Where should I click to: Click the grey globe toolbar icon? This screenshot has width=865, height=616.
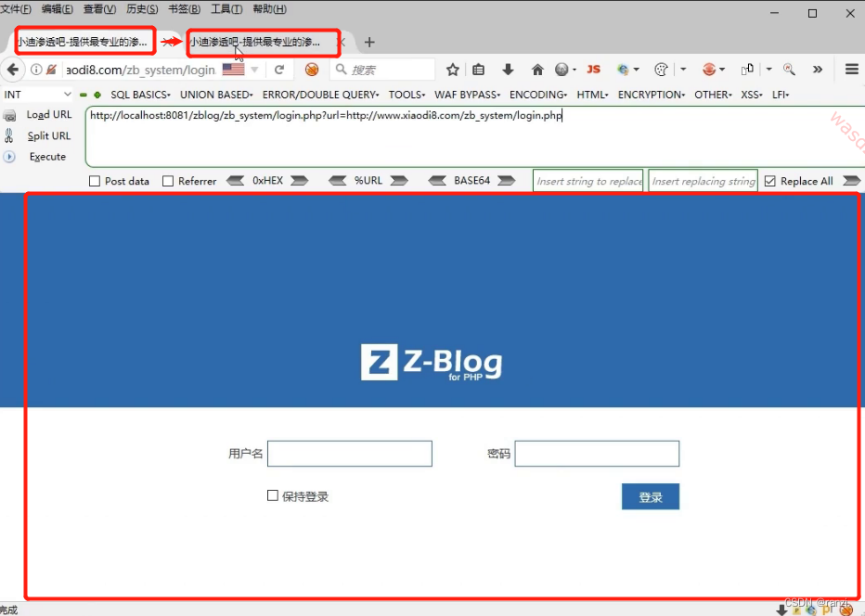click(x=562, y=70)
